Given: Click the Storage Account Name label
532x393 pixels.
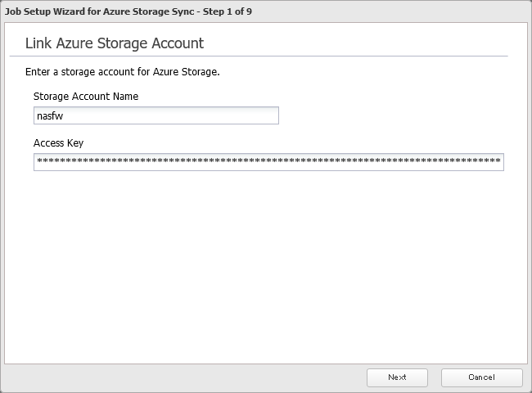Looking at the screenshot, I should (x=85, y=97).
